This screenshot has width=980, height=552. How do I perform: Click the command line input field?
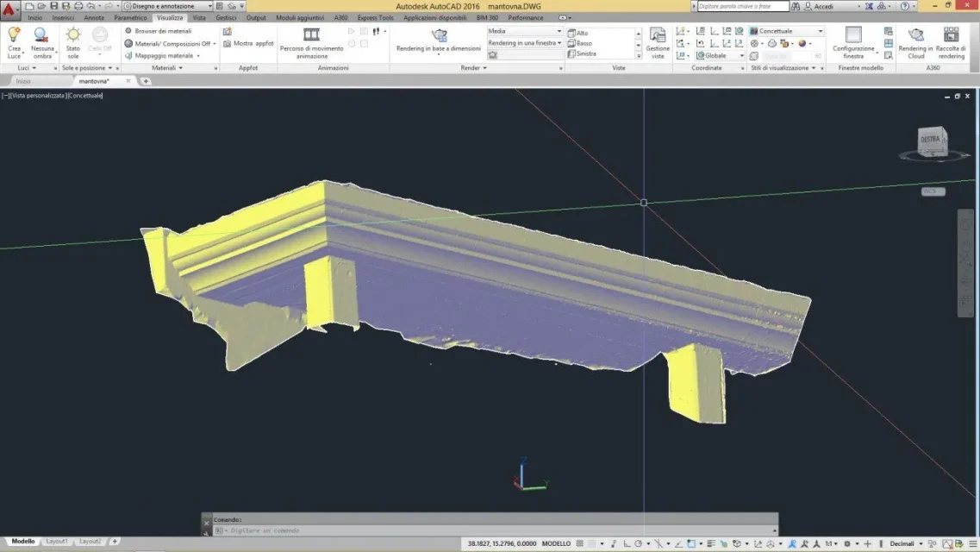(494, 530)
